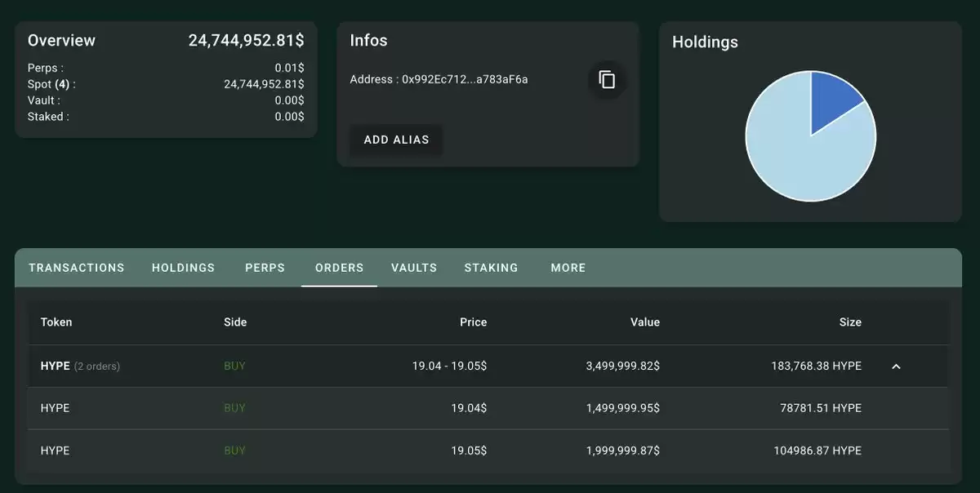The image size is (980, 493).
Task: Click the Side column header
Action: click(235, 322)
